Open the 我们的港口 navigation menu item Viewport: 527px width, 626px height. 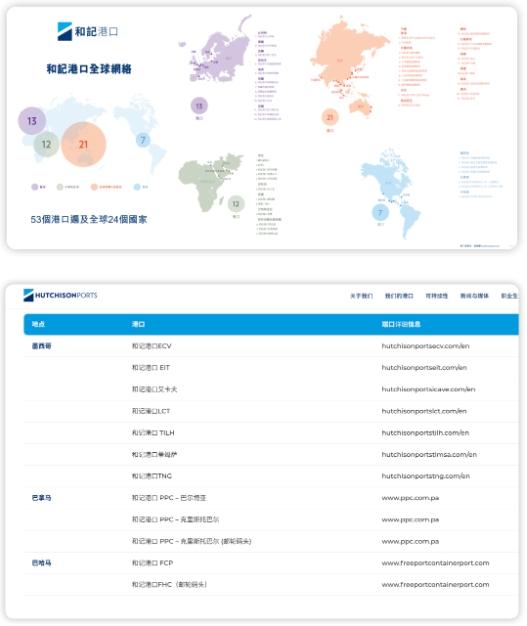399,296
